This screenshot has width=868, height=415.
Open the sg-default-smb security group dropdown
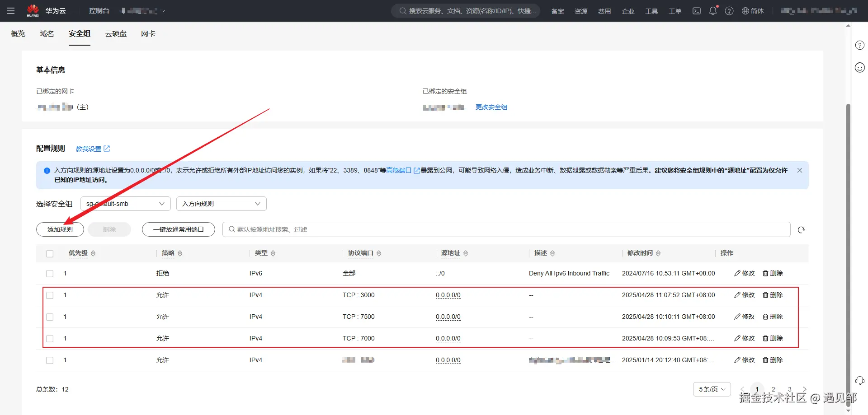[126, 204]
